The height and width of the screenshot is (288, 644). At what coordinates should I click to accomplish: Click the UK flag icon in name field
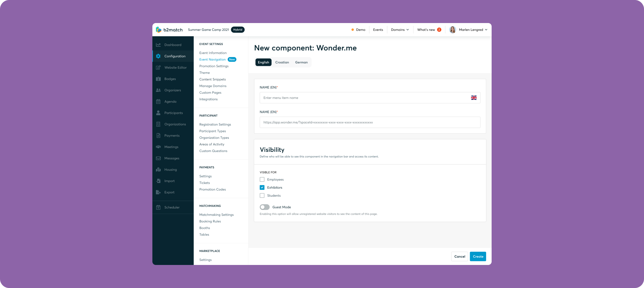coord(474,98)
